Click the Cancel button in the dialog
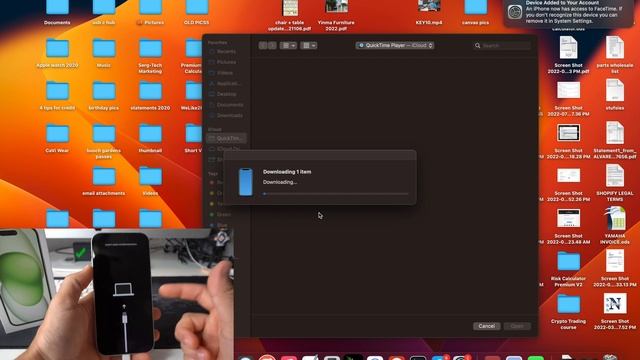This screenshot has width=640, height=360. coord(487,326)
